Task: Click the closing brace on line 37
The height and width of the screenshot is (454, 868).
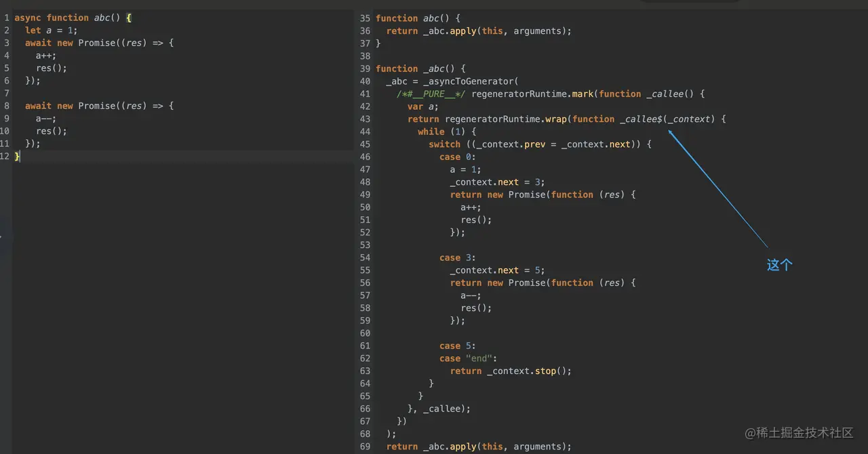Action: [378, 43]
